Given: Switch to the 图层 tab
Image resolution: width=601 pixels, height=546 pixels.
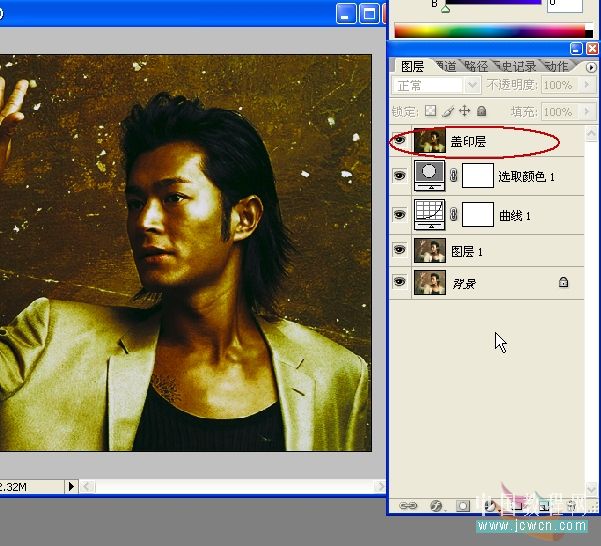Looking at the screenshot, I should click(x=412, y=67).
